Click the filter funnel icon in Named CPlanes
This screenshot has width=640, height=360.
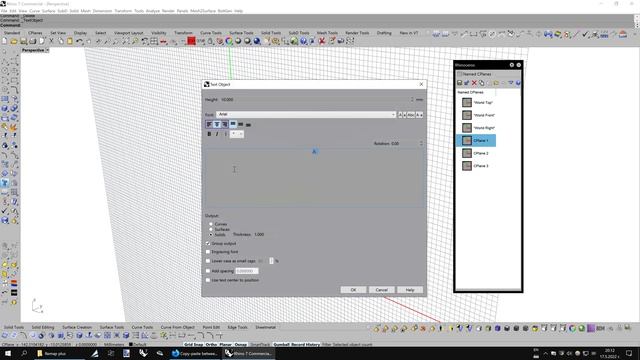click(511, 83)
